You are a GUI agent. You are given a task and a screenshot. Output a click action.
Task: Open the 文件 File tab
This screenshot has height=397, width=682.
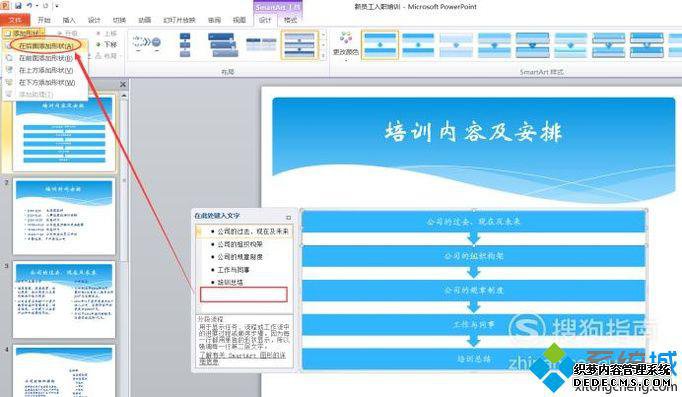15,20
